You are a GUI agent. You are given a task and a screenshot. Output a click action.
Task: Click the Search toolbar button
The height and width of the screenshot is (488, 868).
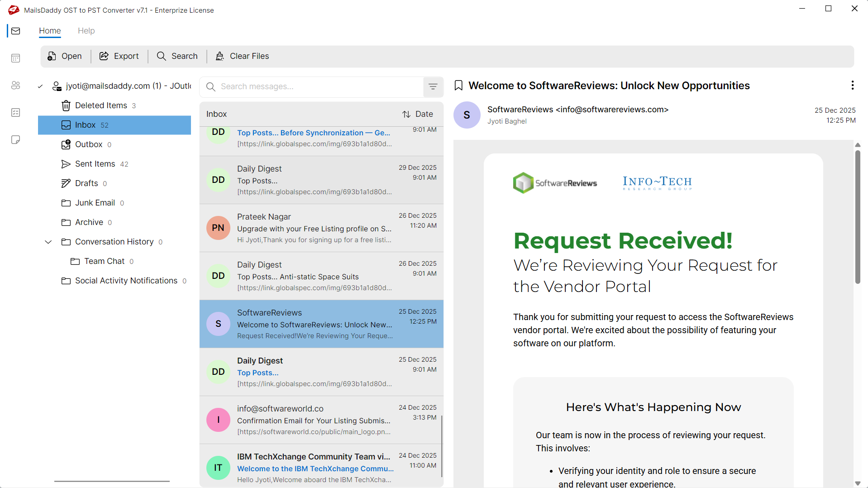pyautogui.click(x=177, y=56)
